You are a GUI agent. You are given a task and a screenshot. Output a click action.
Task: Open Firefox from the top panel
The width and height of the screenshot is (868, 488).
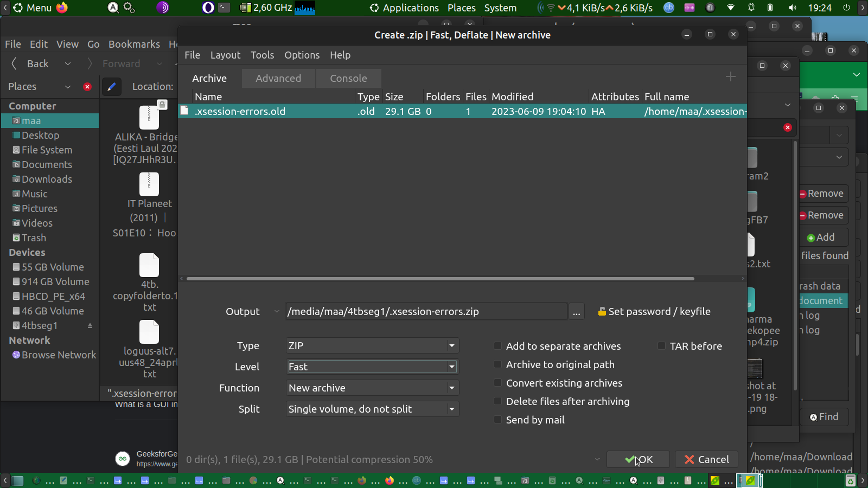(x=62, y=8)
